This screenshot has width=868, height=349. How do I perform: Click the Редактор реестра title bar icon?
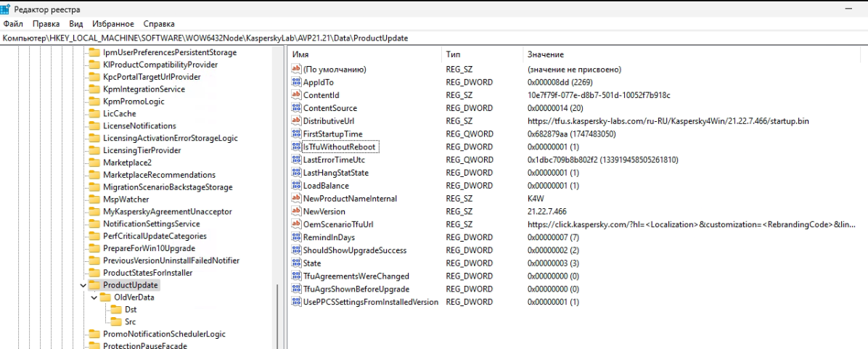[x=4, y=9]
